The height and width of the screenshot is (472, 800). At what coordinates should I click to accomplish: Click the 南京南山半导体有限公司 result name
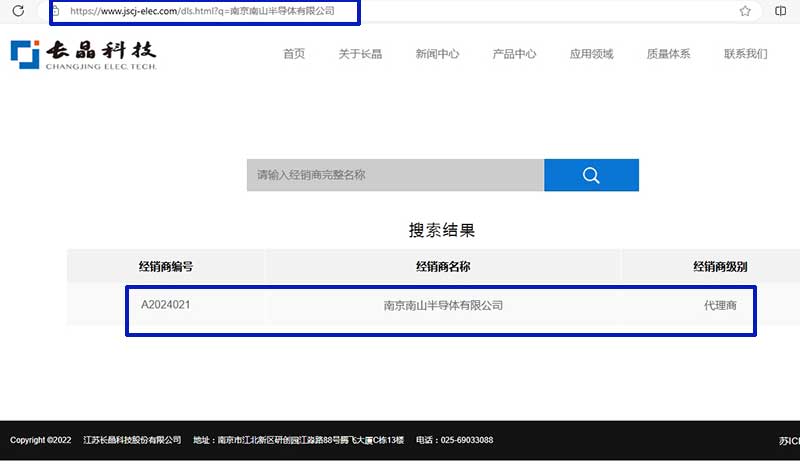443,305
